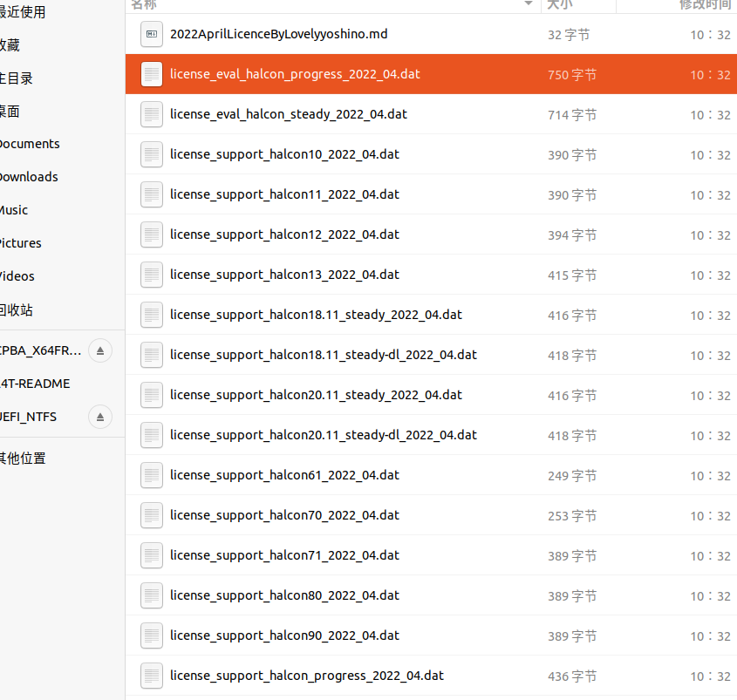Click the license_support_halcon10_2022_04.dat file icon
The image size is (737, 700).
(152, 154)
